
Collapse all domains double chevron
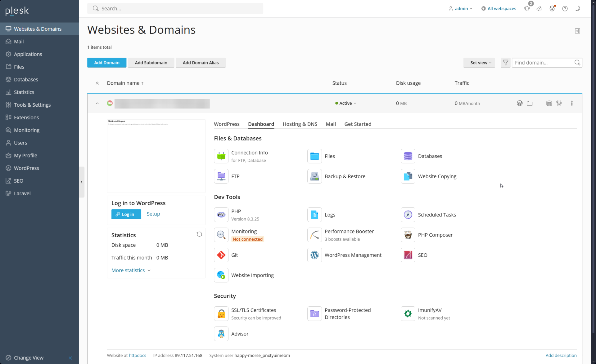[97, 83]
